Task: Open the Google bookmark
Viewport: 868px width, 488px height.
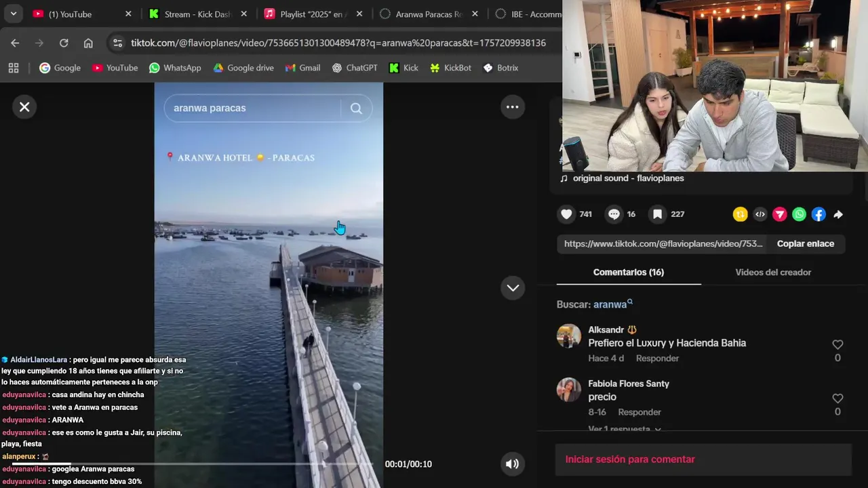Action: (x=60, y=68)
